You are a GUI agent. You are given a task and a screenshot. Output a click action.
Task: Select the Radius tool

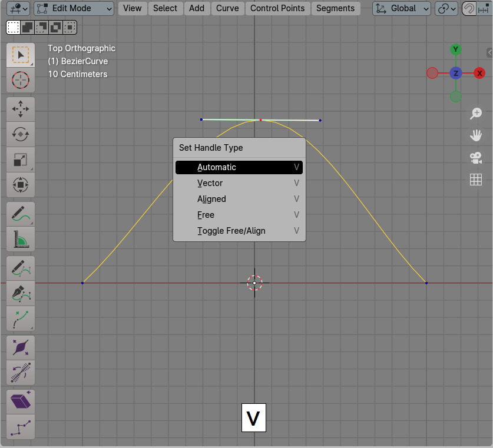21,347
